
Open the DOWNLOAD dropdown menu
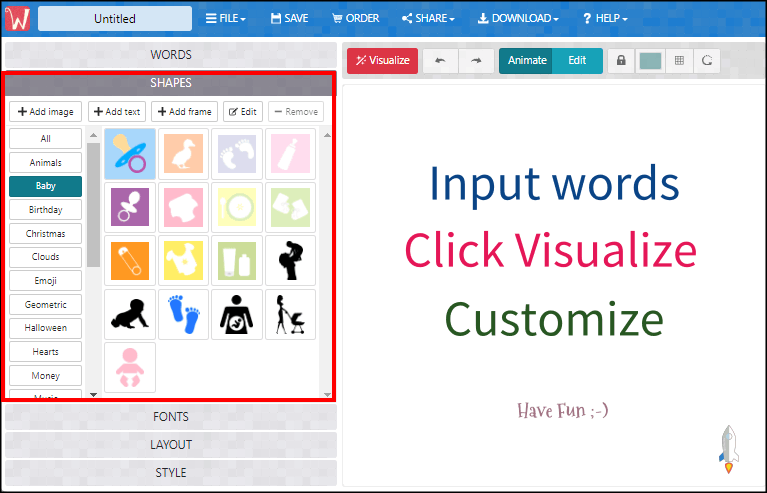[517, 18]
